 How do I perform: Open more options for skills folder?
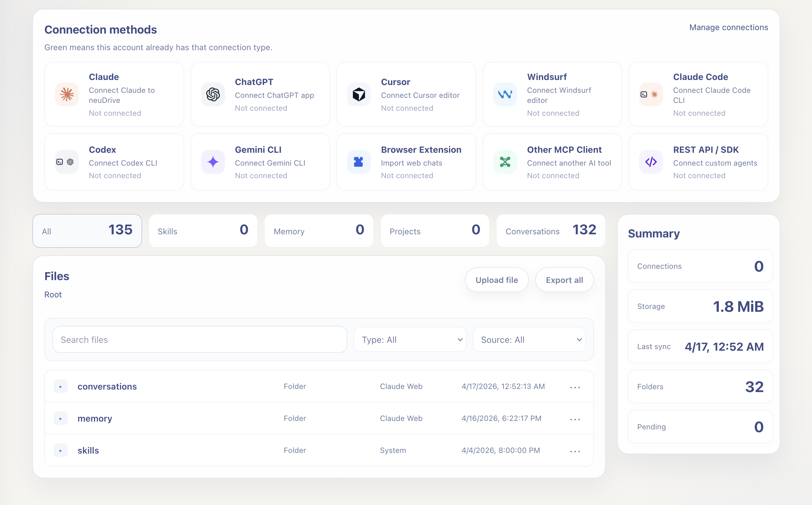(575, 451)
